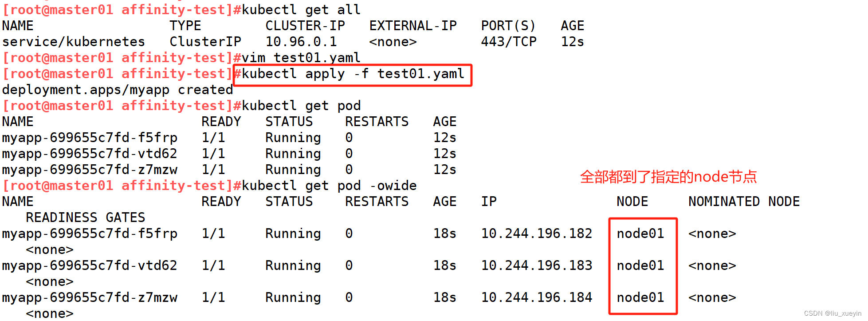
Task: Click the kubectl get pod -owide command
Action: click(x=329, y=186)
